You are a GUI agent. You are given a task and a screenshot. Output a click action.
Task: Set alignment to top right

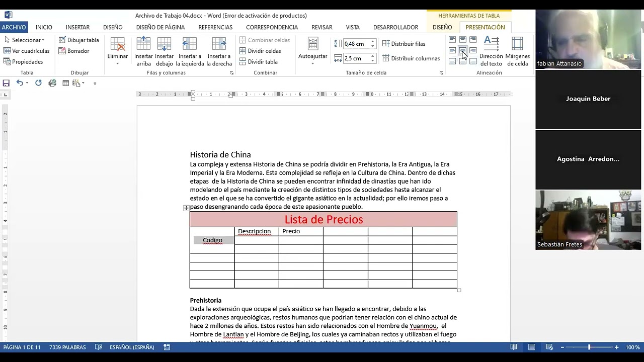pyautogui.click(x=473, y=39)
